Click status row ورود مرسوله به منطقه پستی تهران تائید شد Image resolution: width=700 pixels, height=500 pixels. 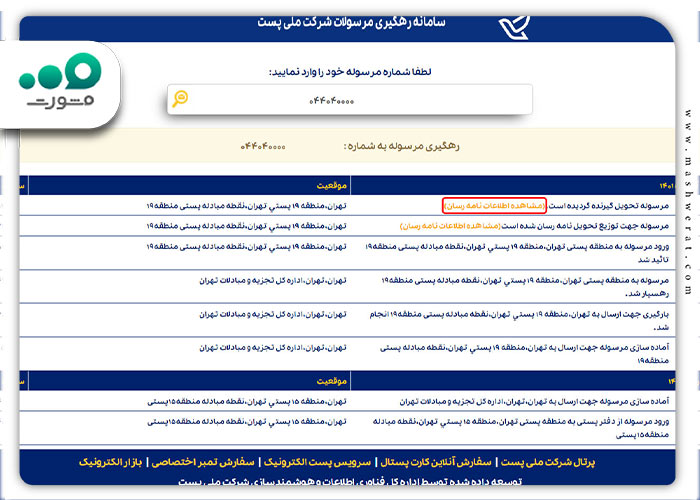(517, 253)
